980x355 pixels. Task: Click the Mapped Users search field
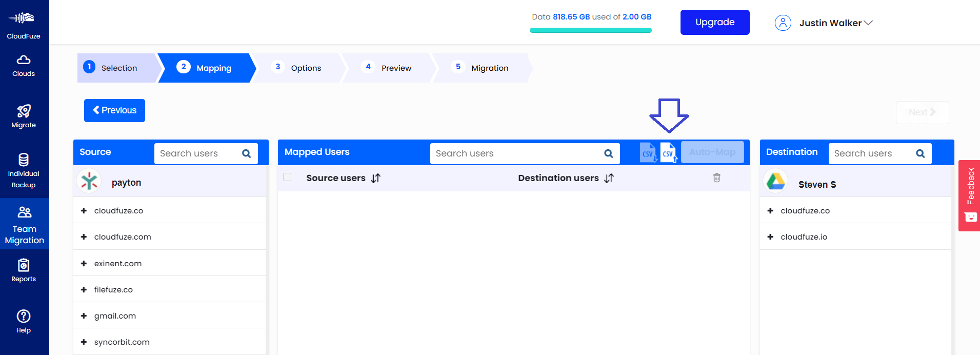[x=517, y=153]
